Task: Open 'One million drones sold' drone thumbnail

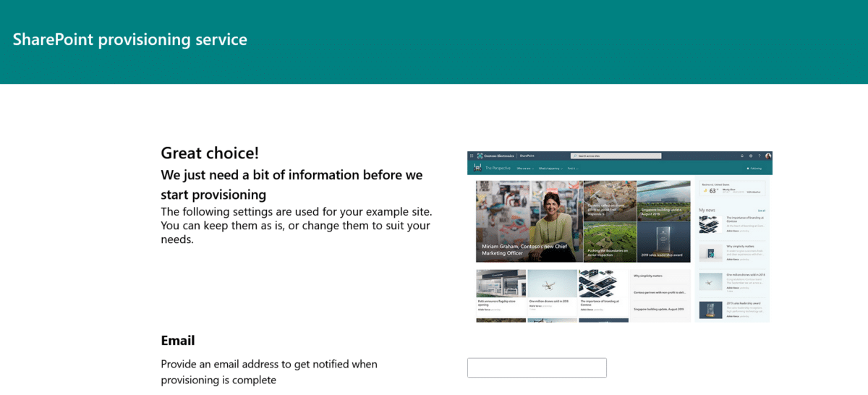Action: (553, 283)
